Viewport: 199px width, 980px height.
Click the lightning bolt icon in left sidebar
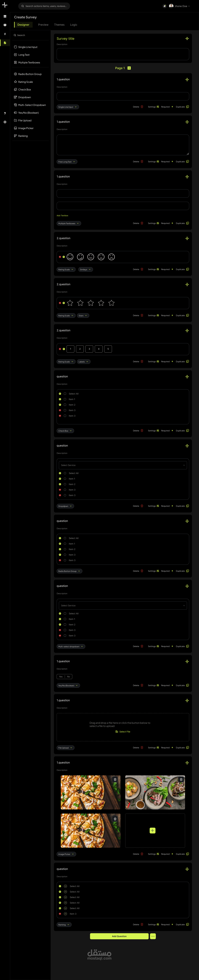pyautogui.click(x=5, y=34)
